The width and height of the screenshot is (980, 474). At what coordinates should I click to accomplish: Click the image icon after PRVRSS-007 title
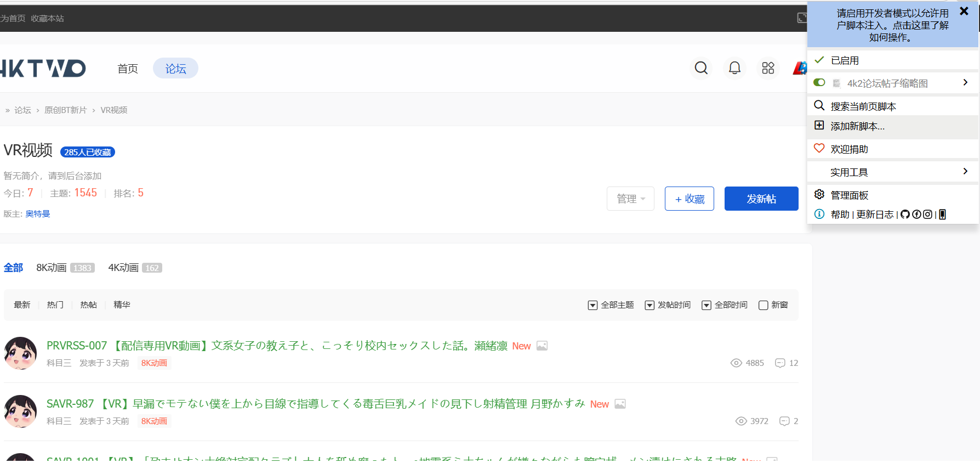(542, 346)
